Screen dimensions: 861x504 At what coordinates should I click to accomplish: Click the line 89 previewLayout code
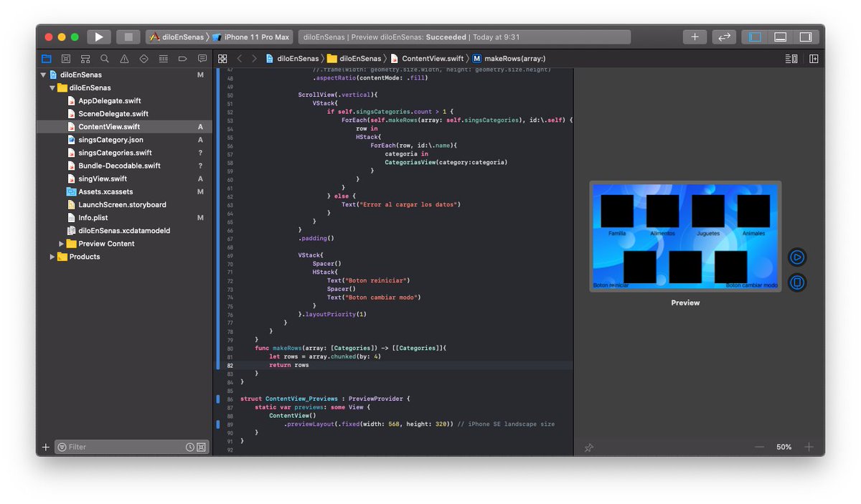tap(419, 424)
